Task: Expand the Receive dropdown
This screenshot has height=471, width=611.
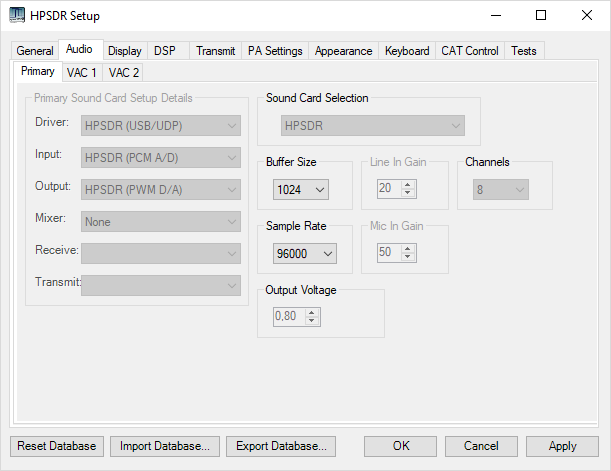Action: (x=161, y=253)
